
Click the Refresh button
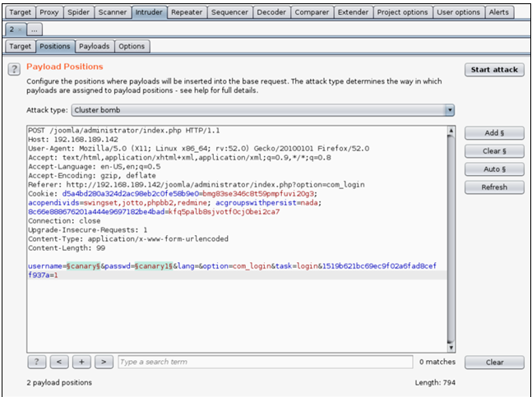coord(494,187)
